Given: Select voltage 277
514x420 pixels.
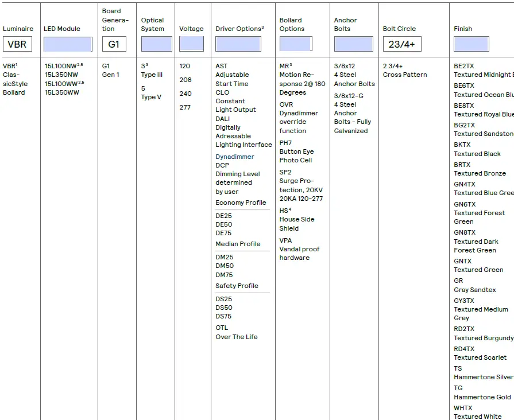Looking at the screenshot, I should (x=185, y=107).
